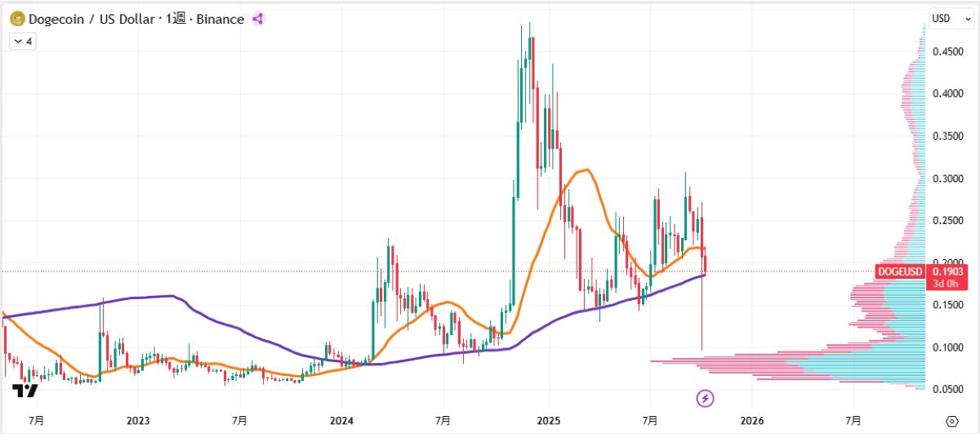Click the TradingView logo
The height and width of the screenshot is (434, 980).
coord(25,391)
